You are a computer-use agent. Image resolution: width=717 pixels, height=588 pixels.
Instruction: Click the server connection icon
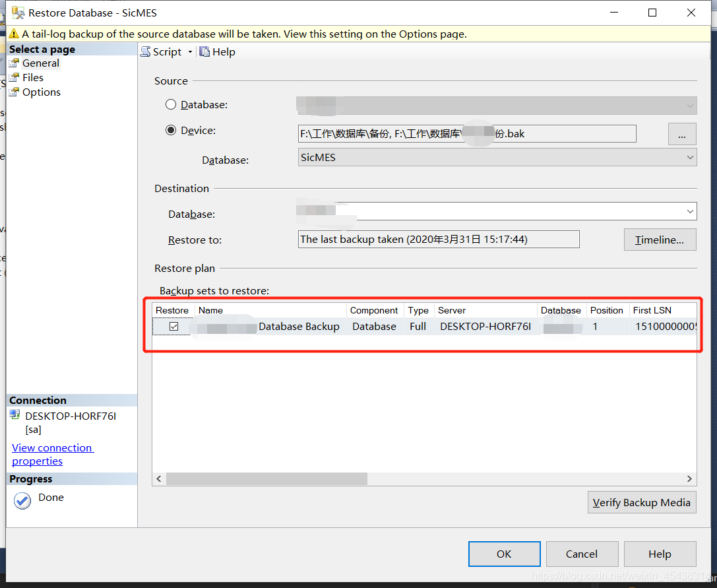(15, 414)
